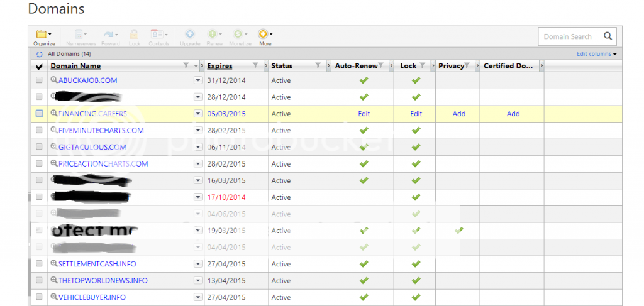Click the Auto-Renew column filter icon
Screen dimensions: 644x306
point(380,65)
